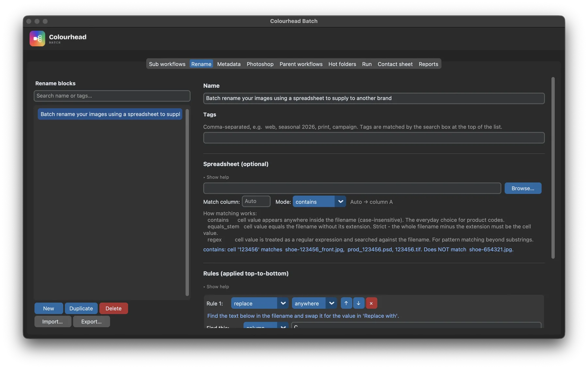Click the 'How matching works:' text

click(230, 213)
